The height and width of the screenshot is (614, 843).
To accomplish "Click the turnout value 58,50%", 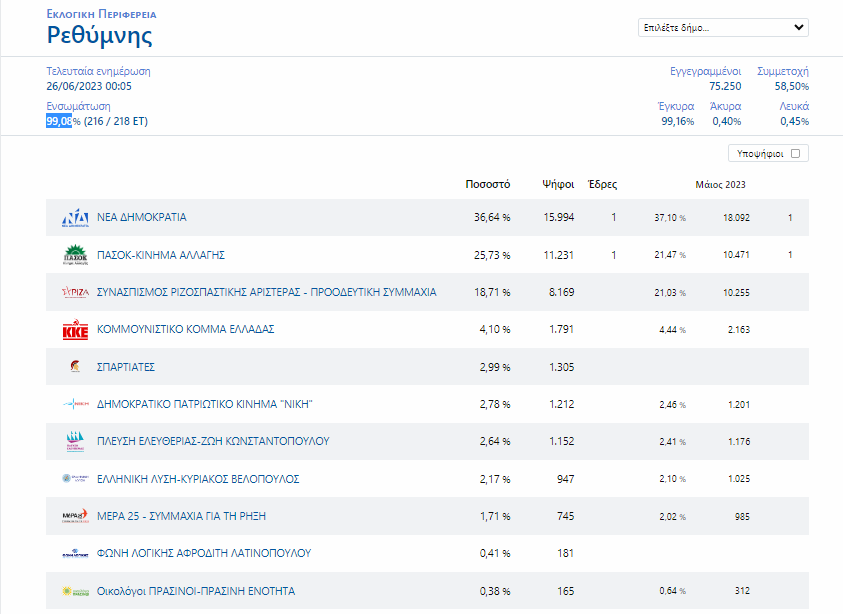I will tap(791, 86).
